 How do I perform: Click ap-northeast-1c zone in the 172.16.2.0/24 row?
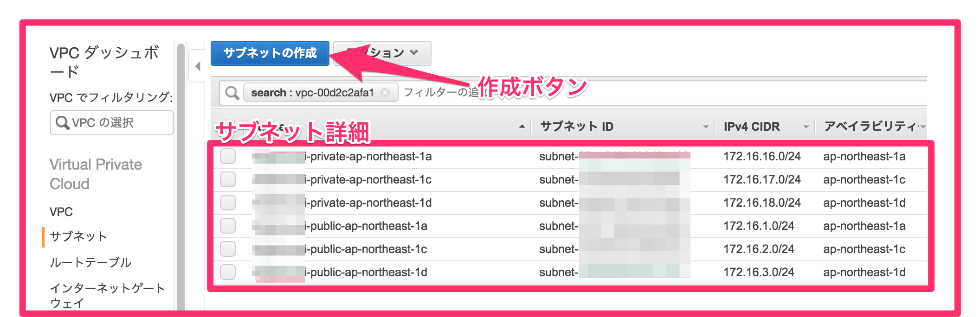point(864,249)
